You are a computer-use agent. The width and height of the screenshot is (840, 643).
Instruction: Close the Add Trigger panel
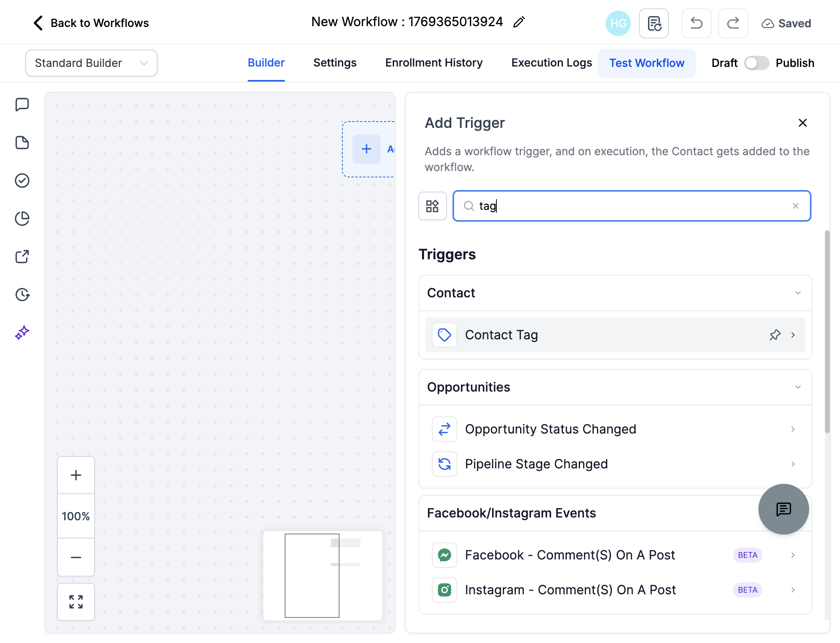point(803,123)
